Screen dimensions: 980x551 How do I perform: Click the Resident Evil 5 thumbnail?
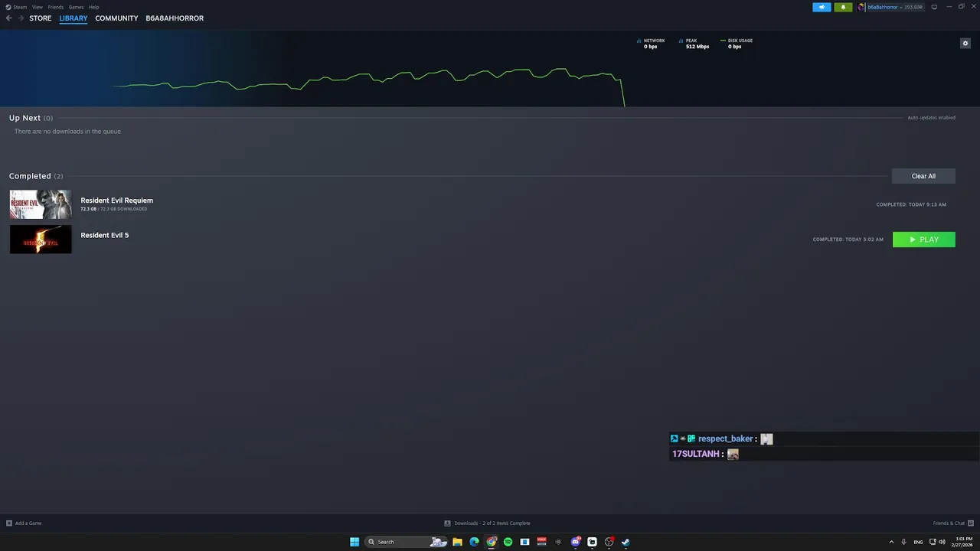(x=41, y=239)
